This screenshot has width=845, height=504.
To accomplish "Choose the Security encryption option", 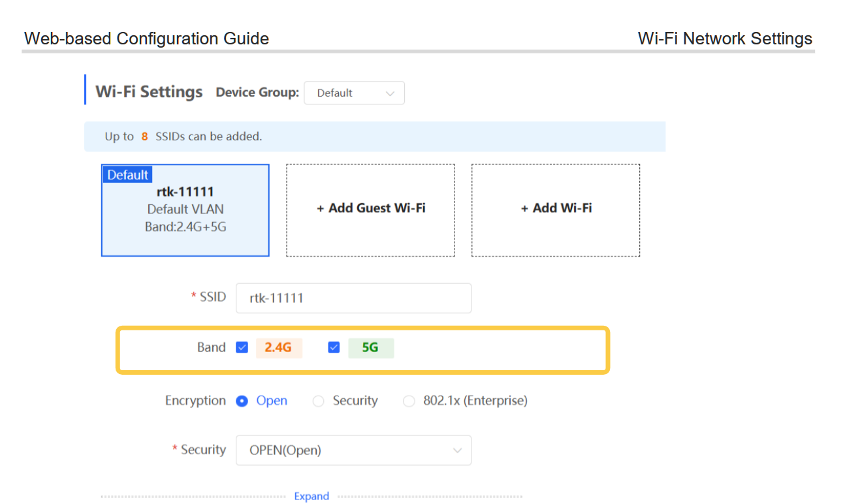I will [319, 401].
